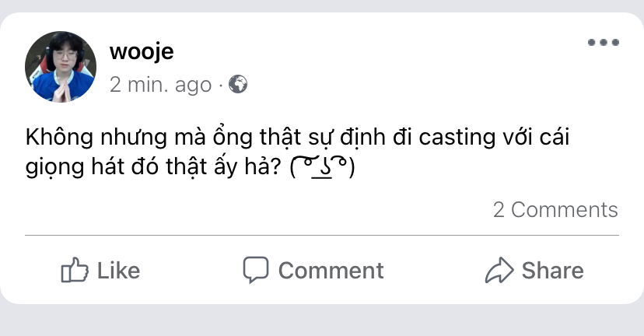The height and width of the screenshot is (336, 644).
Task: Click the thumbs-up Like icon
Action: (75, 270)
